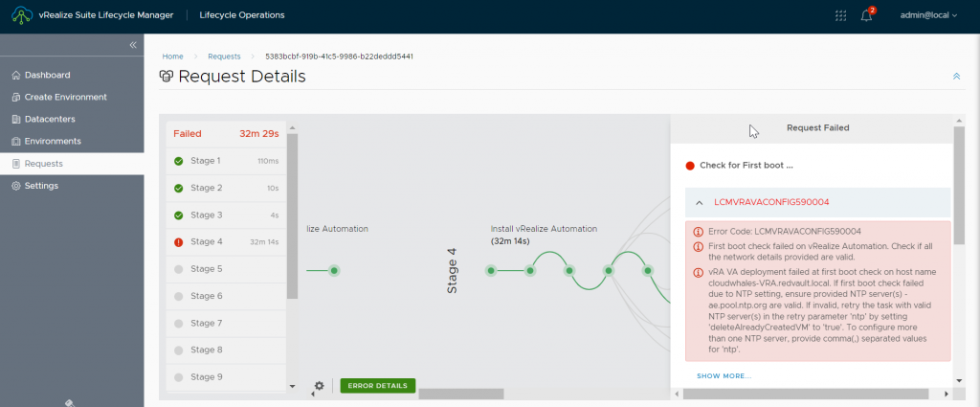Click Dashboard home icon
The width and height of the screenshot is (980, 407).
pyautogui.click(x=16, y=75)
